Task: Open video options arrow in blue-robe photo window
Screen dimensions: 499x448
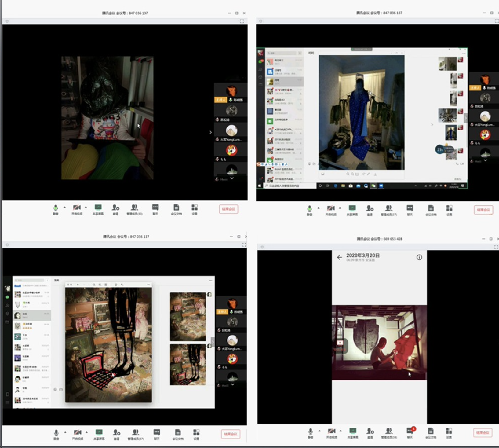Action: [x=340, y=208]
